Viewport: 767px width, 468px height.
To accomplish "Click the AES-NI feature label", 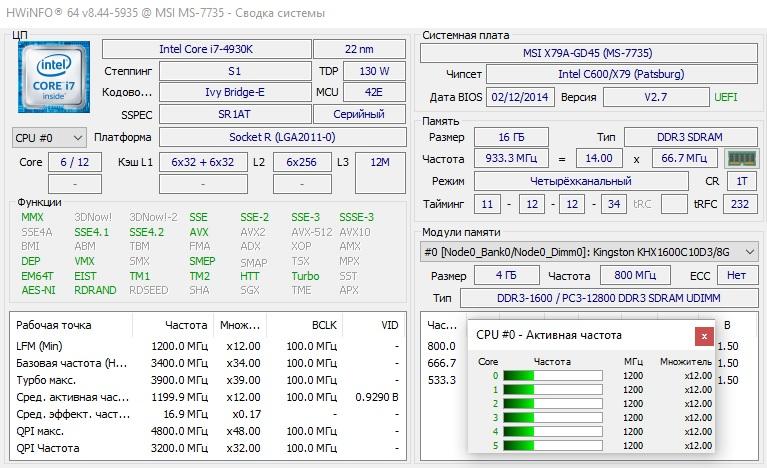I will (x=39, y=290).
